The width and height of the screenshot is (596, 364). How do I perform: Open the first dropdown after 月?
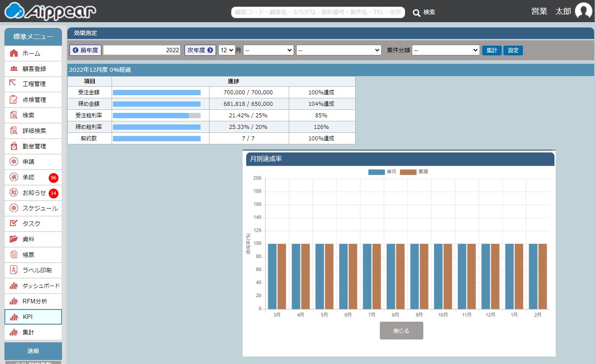click(x=268, y=50)
